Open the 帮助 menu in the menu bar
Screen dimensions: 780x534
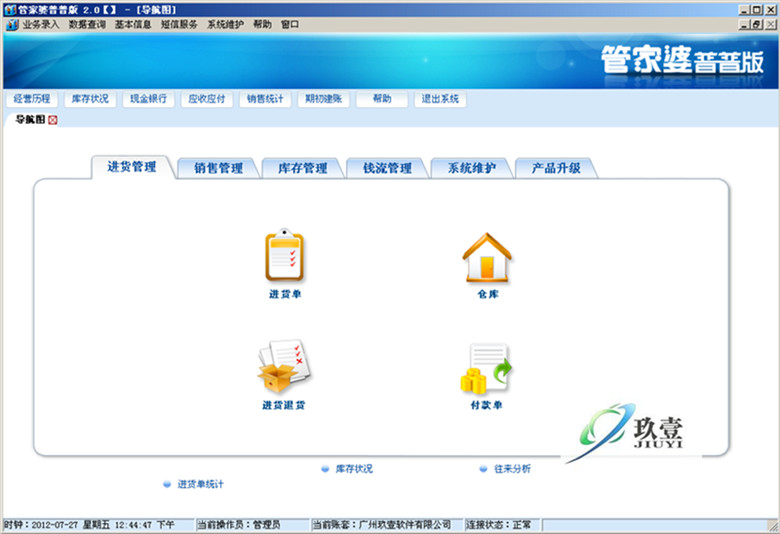tap(262, 24)
